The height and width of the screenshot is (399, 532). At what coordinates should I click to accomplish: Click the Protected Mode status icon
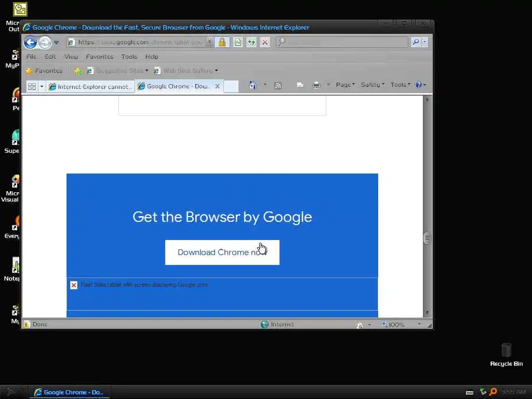coord(360,325)
